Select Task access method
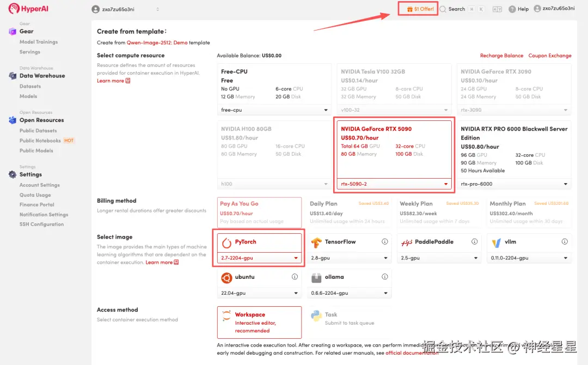This screenshot has width=588, height=365. (349, 323)
